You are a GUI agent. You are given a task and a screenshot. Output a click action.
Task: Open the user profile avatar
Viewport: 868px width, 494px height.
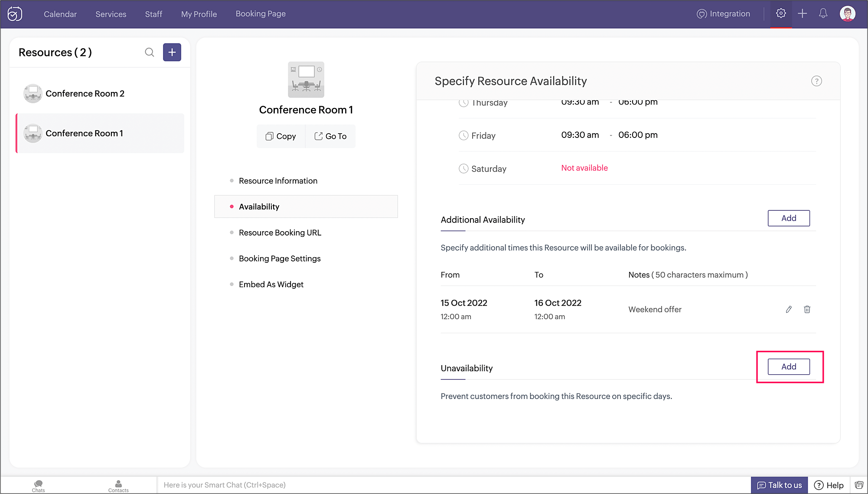coord(847,13)
